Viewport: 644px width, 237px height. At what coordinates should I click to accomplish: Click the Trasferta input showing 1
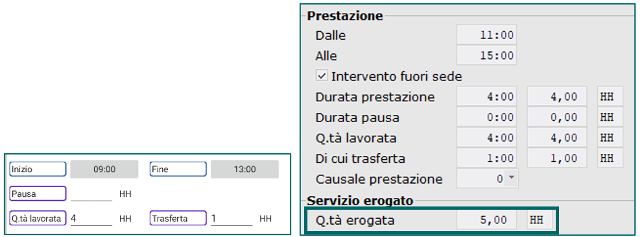(232, 218)
